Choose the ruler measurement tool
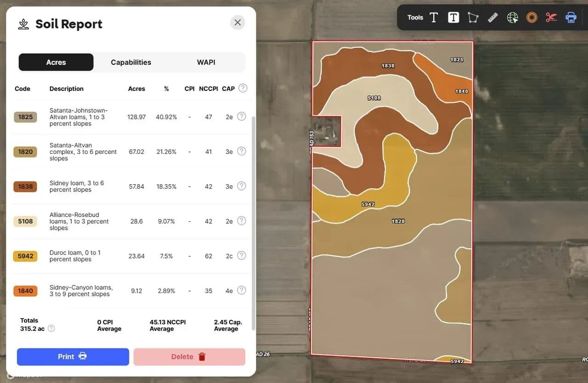The image size is (588, 383). [x=493, y=17]
